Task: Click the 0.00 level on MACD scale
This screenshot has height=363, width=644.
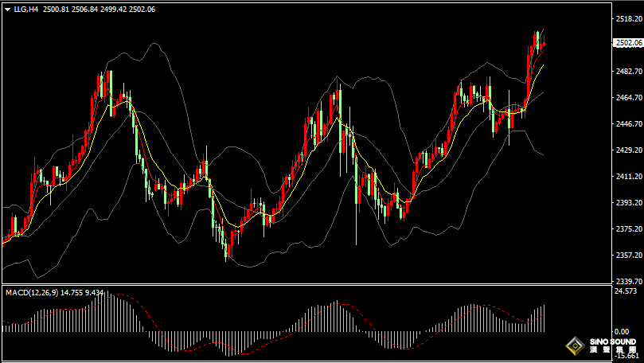Action: coord(623,330)
